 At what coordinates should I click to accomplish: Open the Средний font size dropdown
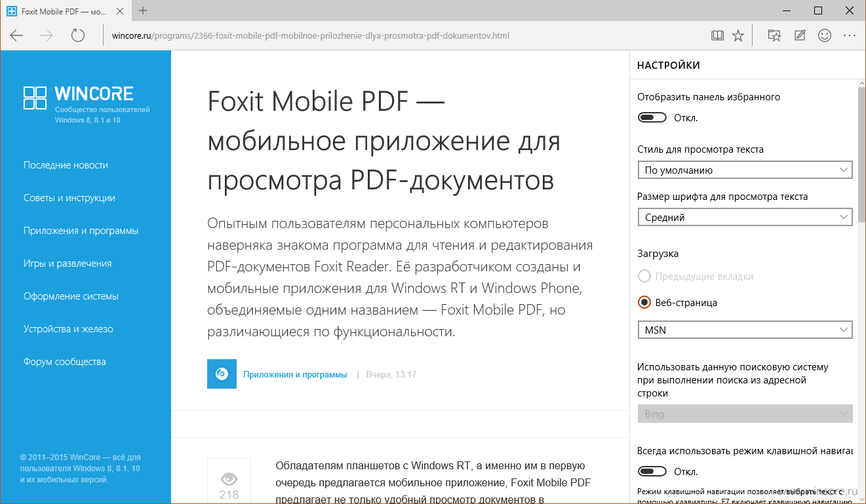click(745, 217)
